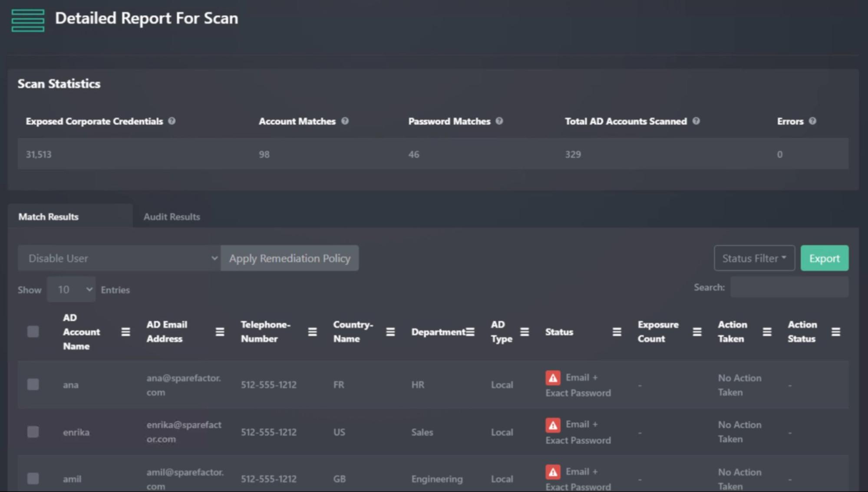The height and width of the screenshot is (492, 868).
Task: Click the Export button
Action: [x=824, y=258]
